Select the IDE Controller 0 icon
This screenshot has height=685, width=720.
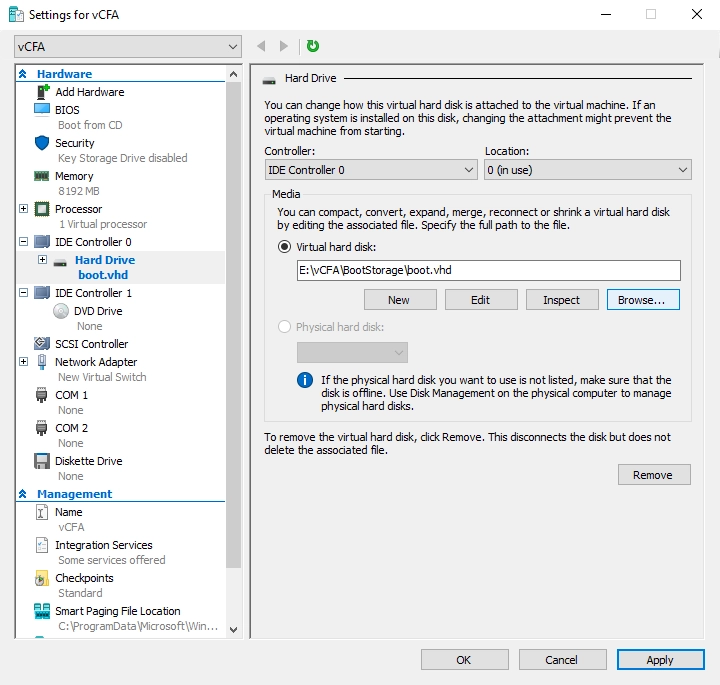tap(42, 241)
